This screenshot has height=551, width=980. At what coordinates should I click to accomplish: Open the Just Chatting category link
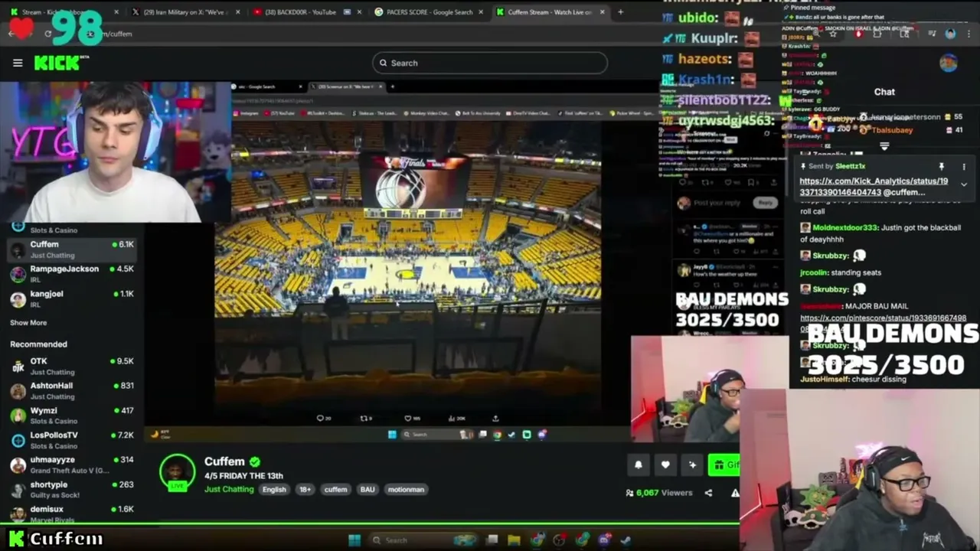(x=228, y=489)
